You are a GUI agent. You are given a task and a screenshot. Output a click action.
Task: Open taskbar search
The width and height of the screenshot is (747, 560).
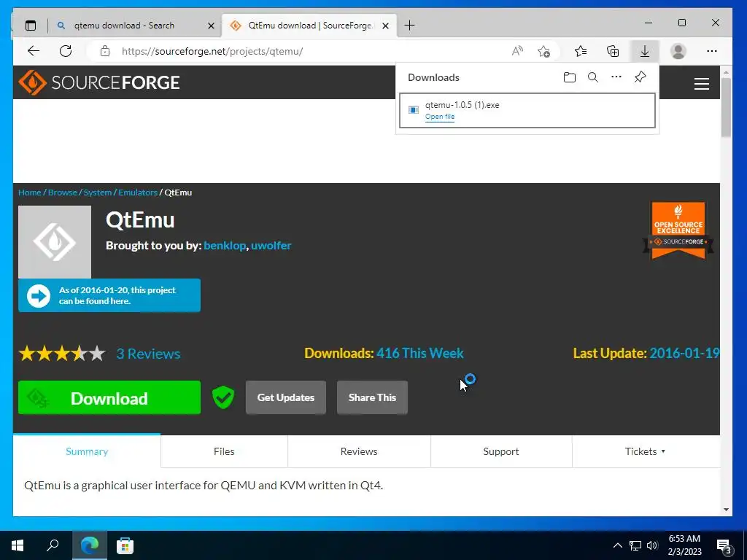pyautogui.click(x=53, y=545)
